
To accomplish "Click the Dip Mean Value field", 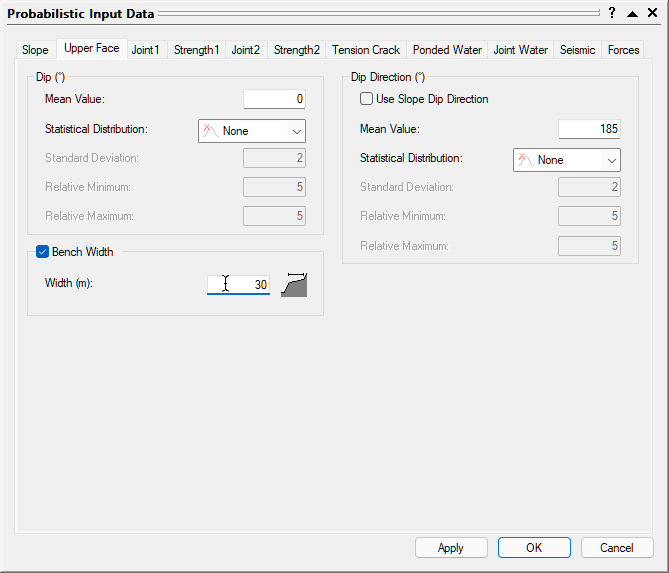I will tap(274, 99).
